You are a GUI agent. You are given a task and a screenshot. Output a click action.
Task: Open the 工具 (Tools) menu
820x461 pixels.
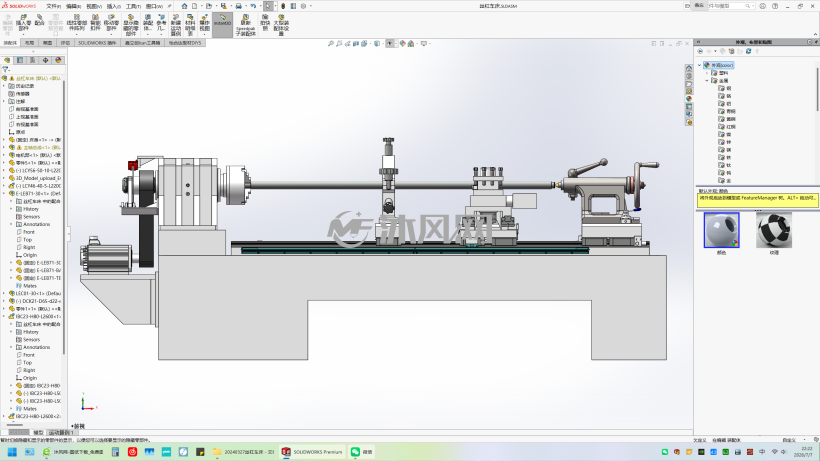pyautogui.click(x=133, y=6)
